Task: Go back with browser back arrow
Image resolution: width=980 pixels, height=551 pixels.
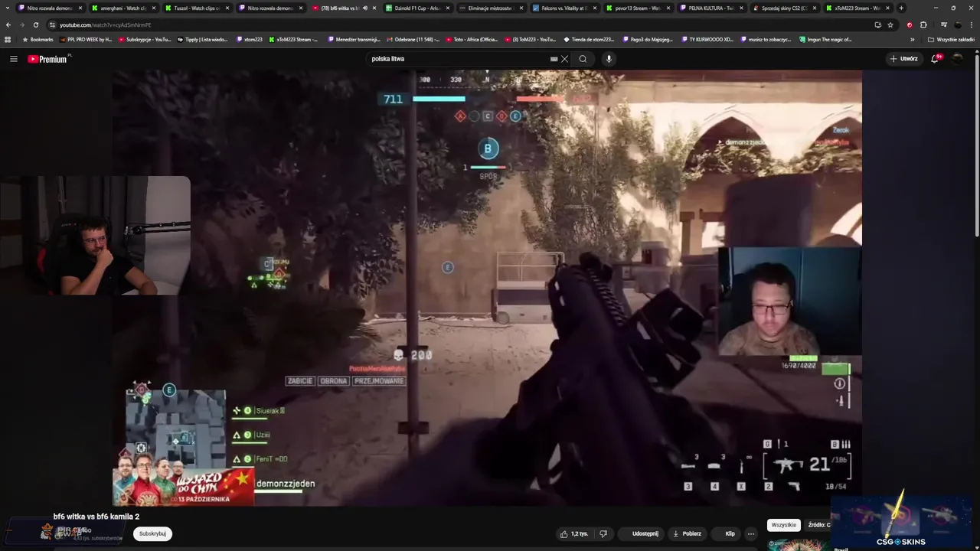Action: [x=8, y=24]
